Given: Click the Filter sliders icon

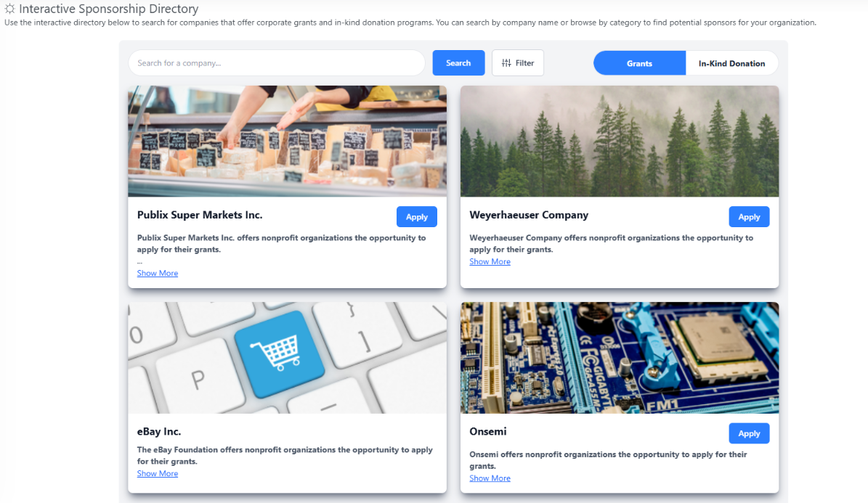Looking at the screenshot, I should [506, 63].
